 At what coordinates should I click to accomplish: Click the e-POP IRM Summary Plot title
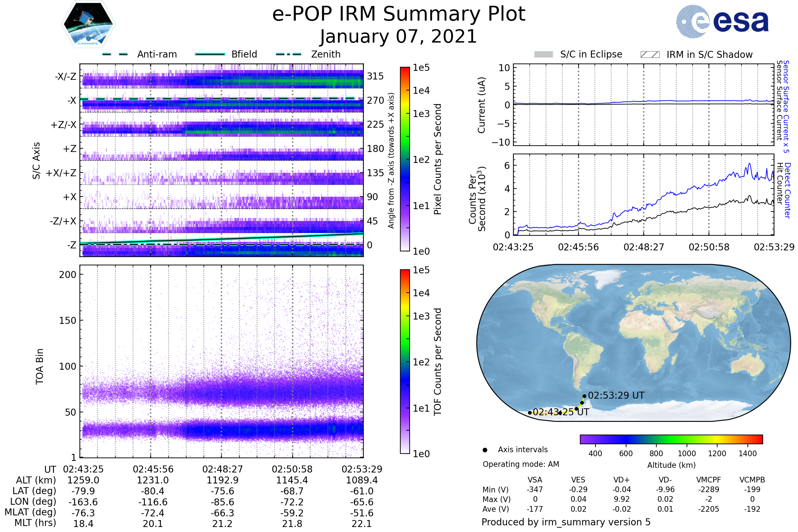click(x=399, y=14)
